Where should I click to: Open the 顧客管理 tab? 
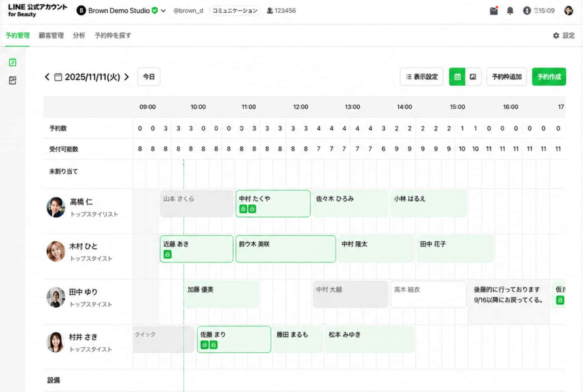[x=51, y=35]
